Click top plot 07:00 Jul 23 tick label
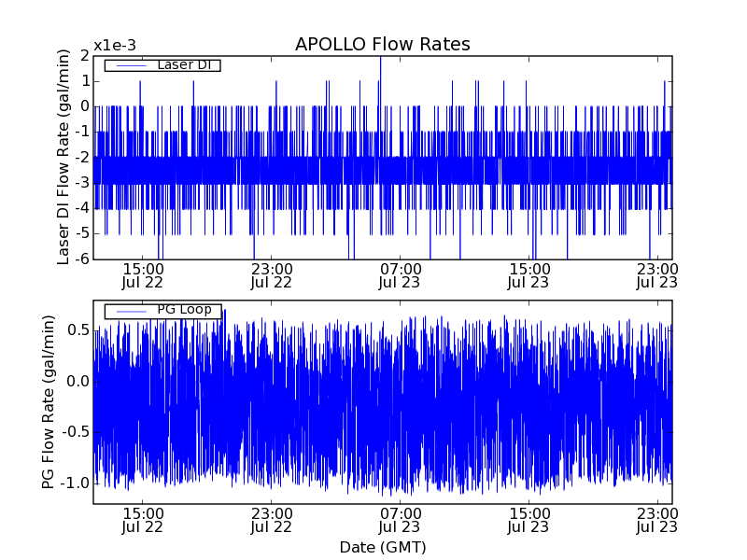The image size is (747, 560). [x=400, y=275]
